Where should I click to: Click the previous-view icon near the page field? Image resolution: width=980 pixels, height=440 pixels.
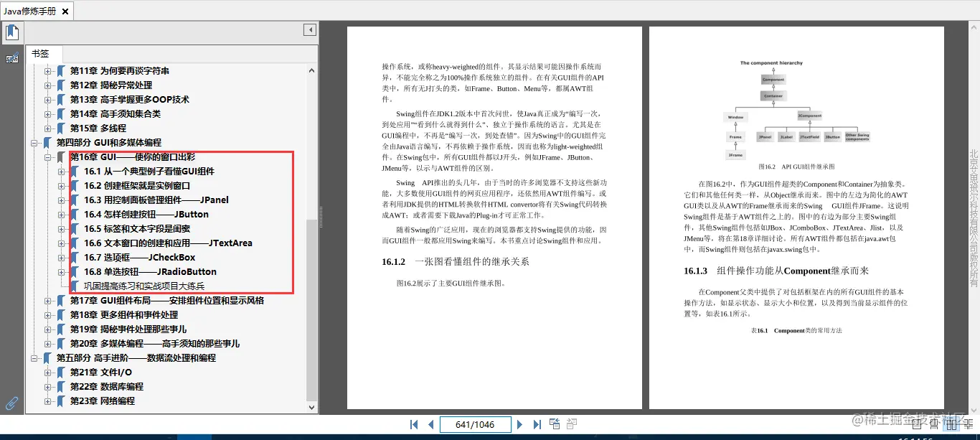pos(554,423)
